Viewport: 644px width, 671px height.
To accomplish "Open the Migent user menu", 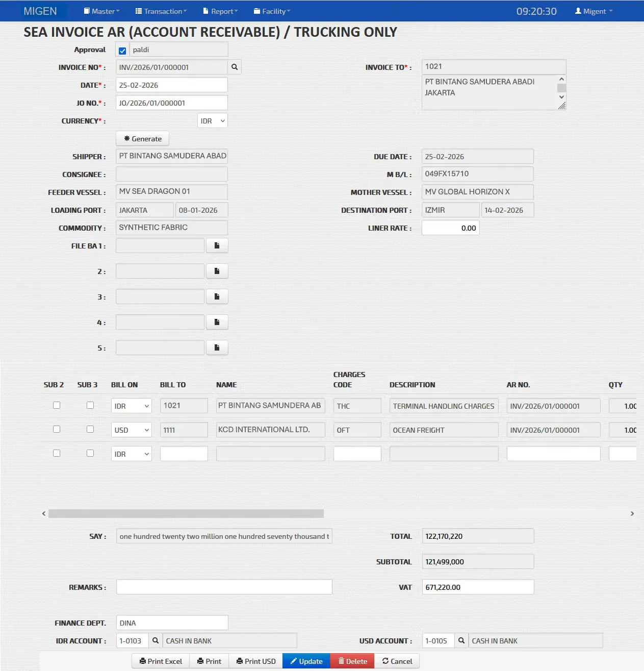I will point(594,11).
